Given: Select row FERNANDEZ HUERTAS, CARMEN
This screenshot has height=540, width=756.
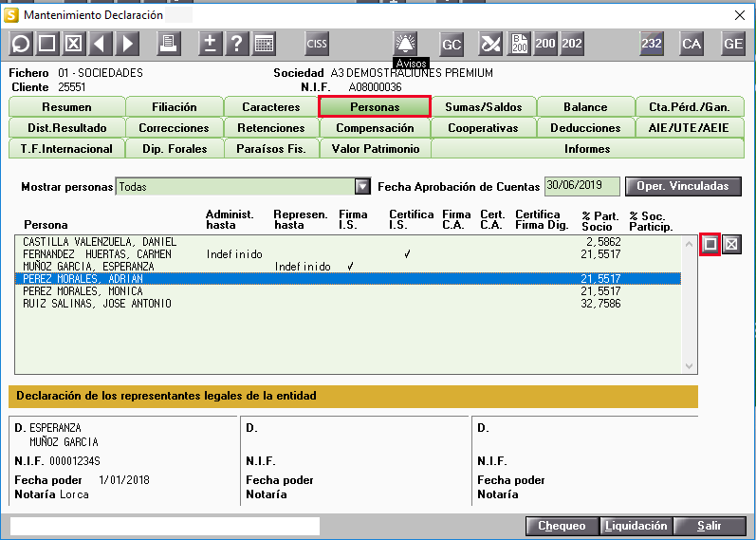Looking at the screenshot, I should [x=347, y=254].
